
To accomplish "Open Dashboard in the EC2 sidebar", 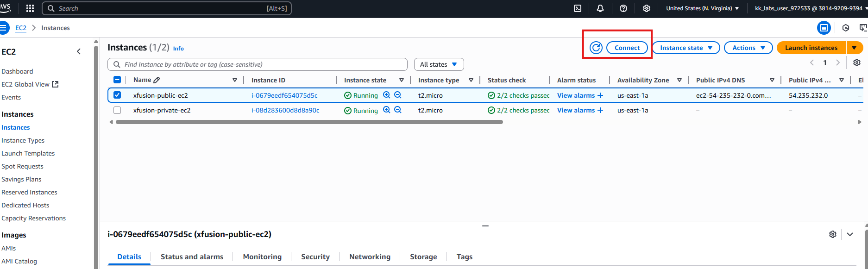I will pos(17,71).
